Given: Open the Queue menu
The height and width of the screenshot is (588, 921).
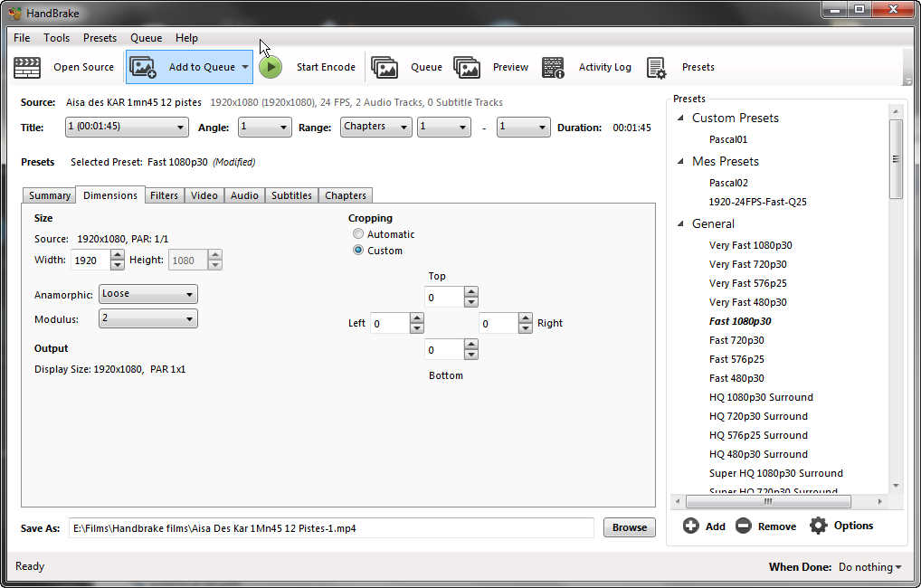Looking at the screenshot, I should coord(147,38).
